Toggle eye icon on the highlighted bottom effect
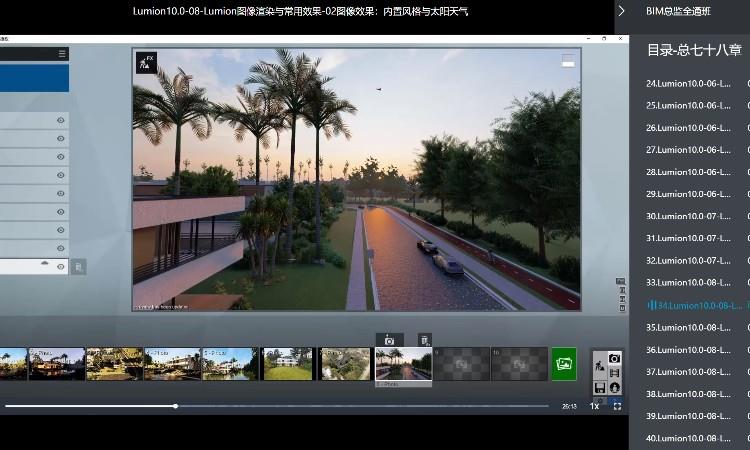 point(61,267)
